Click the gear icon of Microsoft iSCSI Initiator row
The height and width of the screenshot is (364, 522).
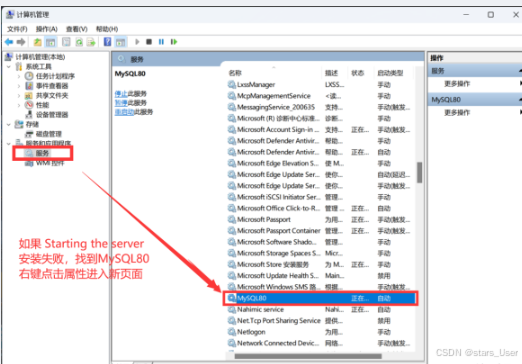(x=232, y=197)
